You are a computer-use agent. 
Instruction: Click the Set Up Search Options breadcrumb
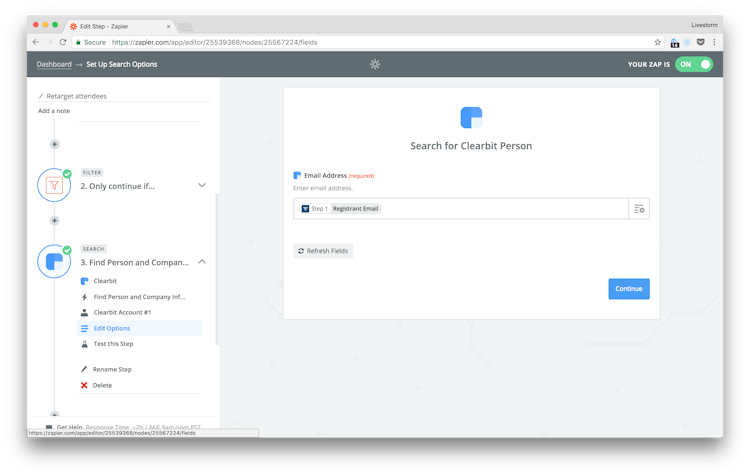click(121, 64)
